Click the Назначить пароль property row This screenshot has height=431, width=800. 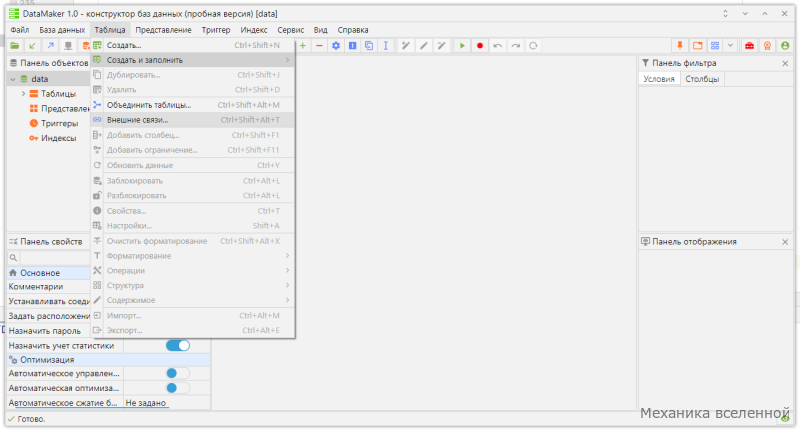click(49, 331)
